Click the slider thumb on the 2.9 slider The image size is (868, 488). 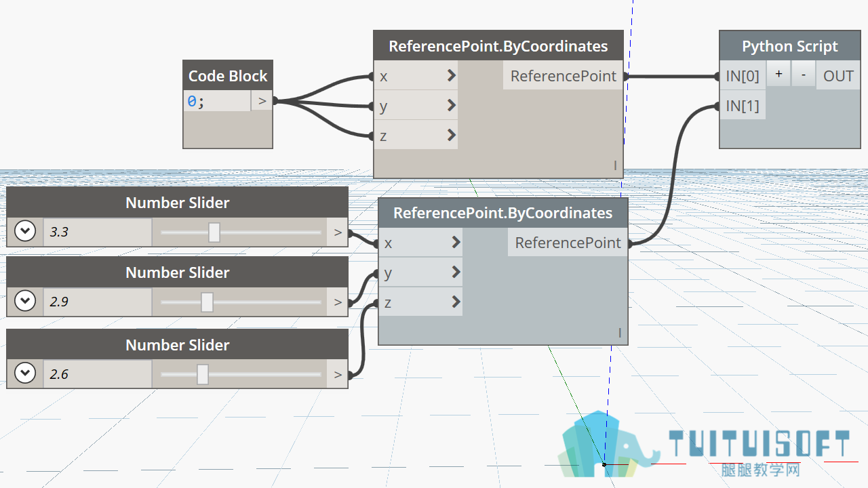[207, 302]
